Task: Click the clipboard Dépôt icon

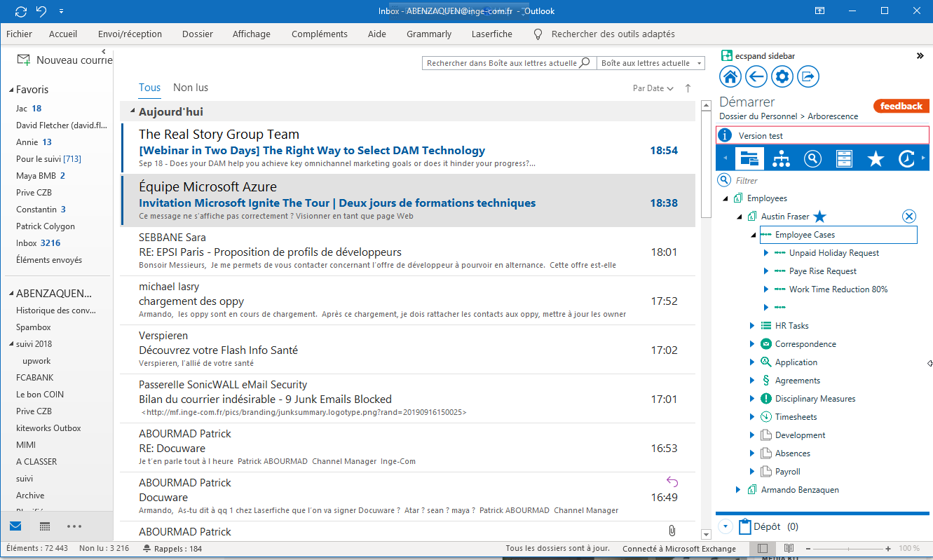Action: [744, 526]
